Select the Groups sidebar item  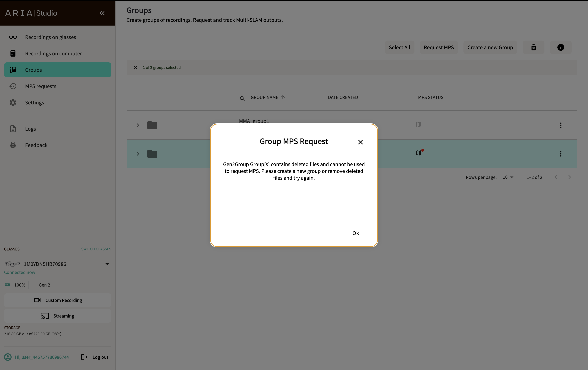(x=58, y=70)
